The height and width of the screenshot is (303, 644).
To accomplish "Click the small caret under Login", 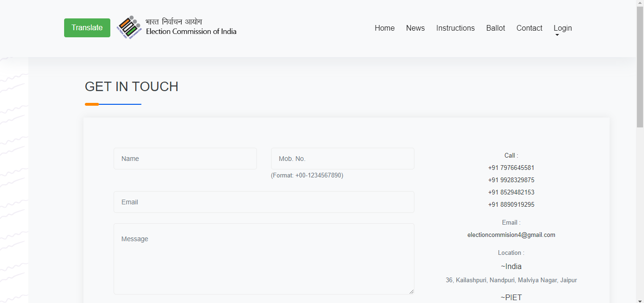I will click(x=557, y=35).
